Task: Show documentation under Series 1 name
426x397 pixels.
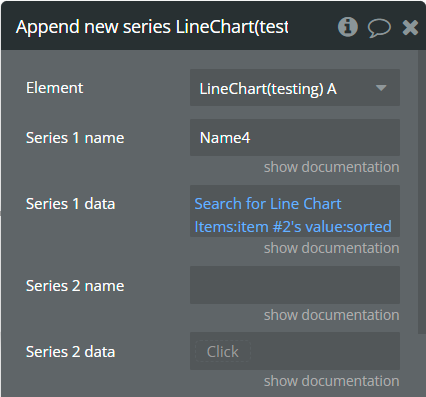Action: point(331,167)
